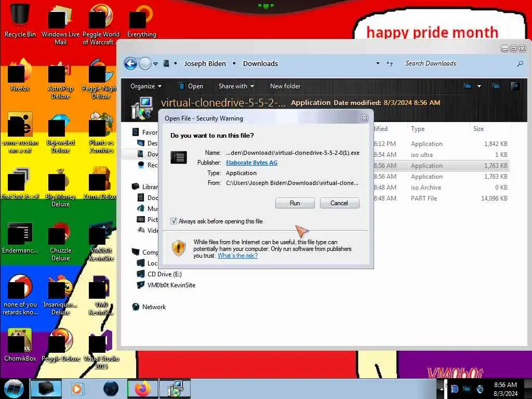Screen dimensions: 532x399
Task: Click the search magnifier icon
Action: pos(520,63)
